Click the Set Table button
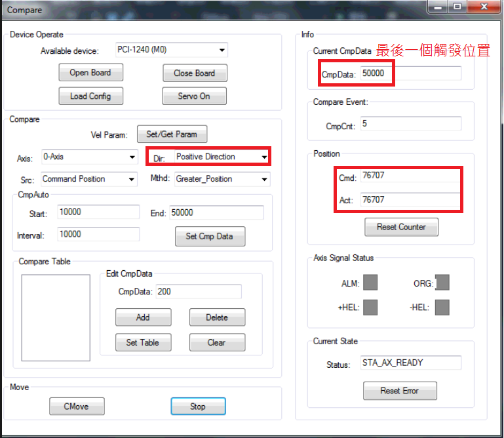This screenshot has height=438, width=504. click(x=144, y=342)
